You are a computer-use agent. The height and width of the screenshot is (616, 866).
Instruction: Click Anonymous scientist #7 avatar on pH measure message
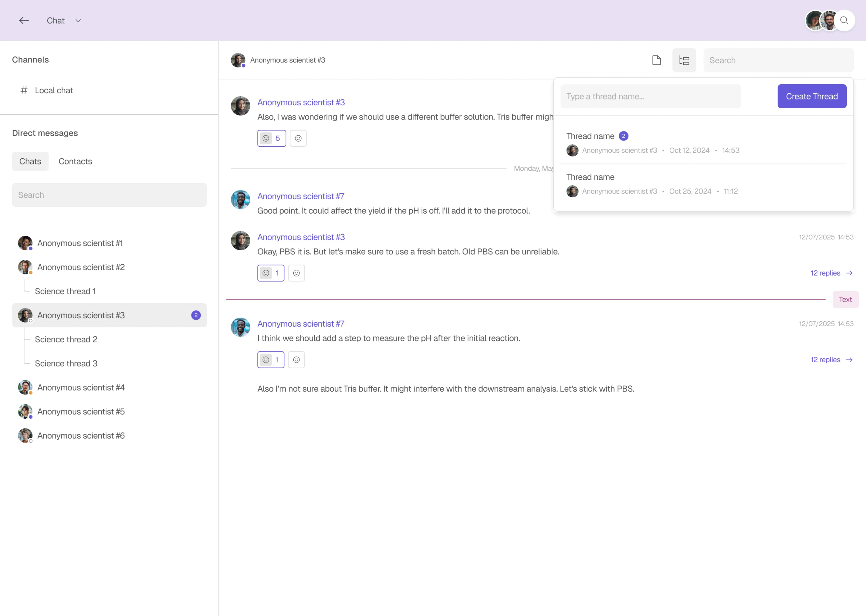tap(240, 327)
